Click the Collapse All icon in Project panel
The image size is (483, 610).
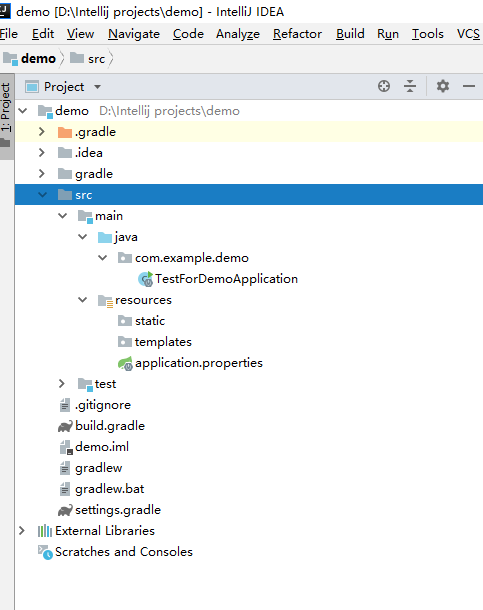pos(410,86)
